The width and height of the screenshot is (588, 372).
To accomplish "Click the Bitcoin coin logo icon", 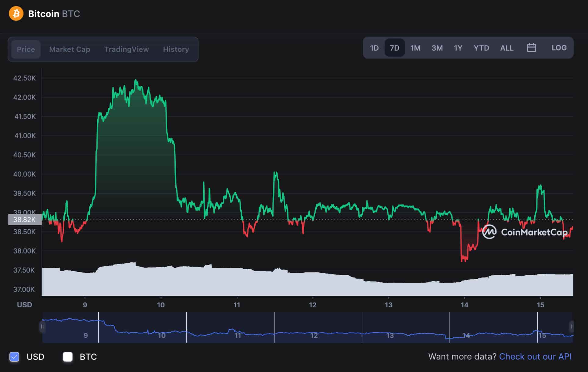I will point(16,13).
